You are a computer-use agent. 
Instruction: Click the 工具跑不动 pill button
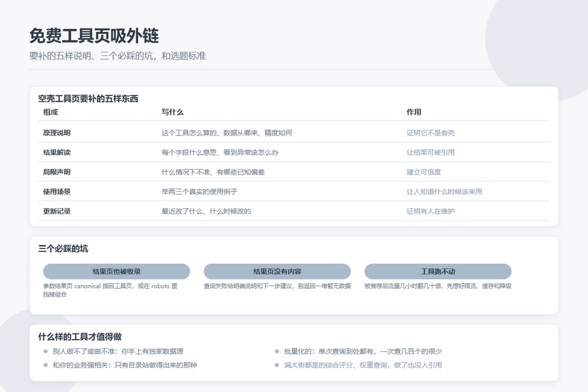pos(437,271)
